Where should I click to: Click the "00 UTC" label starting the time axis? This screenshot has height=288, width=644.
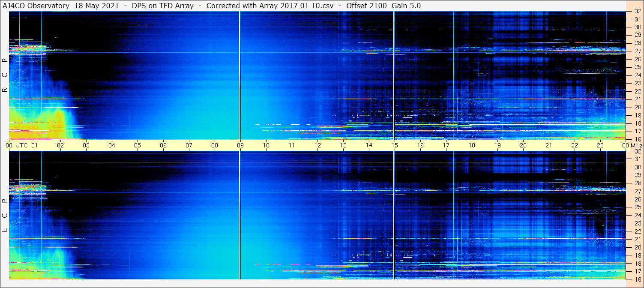16,145
